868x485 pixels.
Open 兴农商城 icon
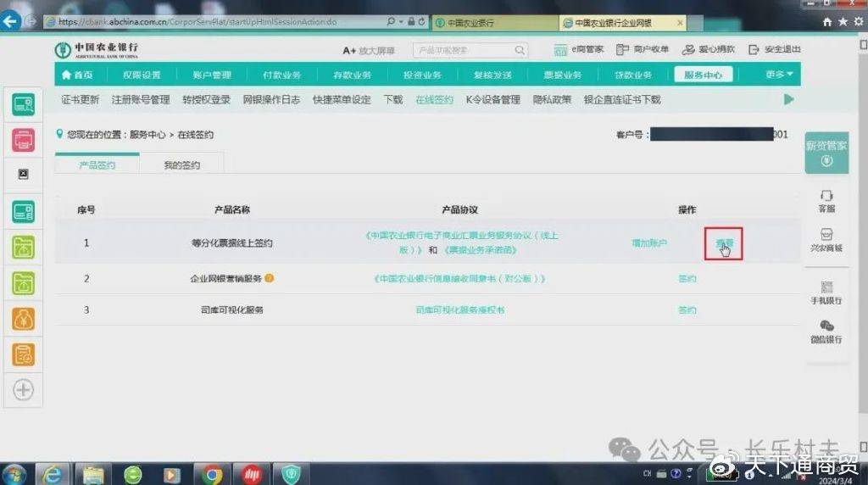click(x=826, y=240)
